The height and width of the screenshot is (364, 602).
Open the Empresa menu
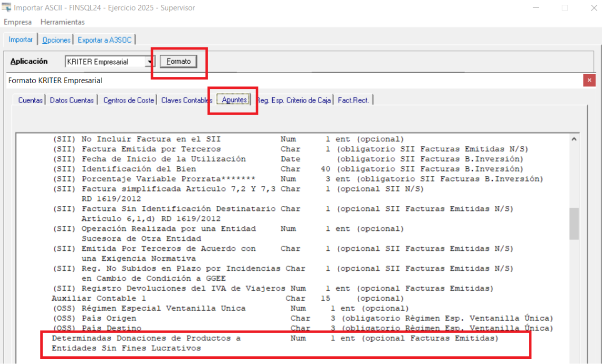click(18, 22)
